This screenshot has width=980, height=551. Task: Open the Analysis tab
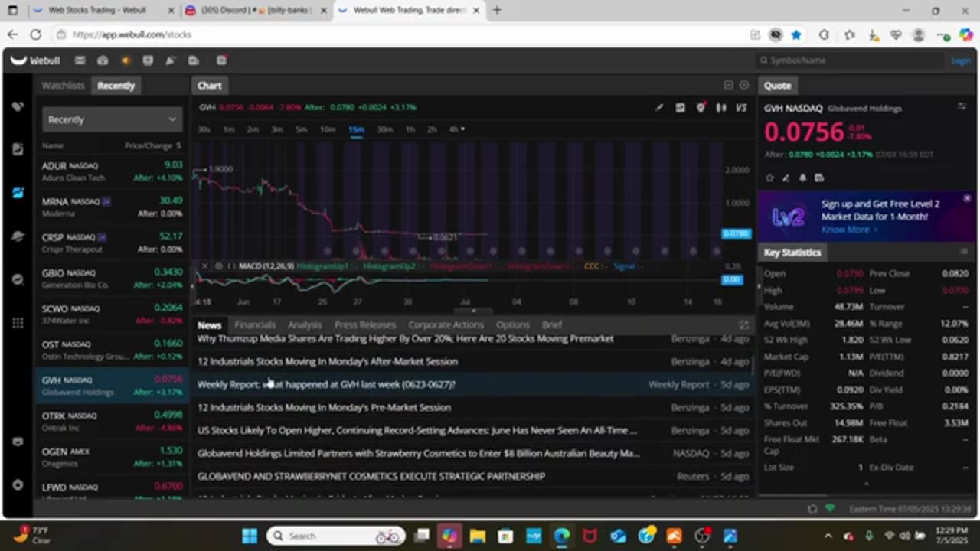click(305, 324)
